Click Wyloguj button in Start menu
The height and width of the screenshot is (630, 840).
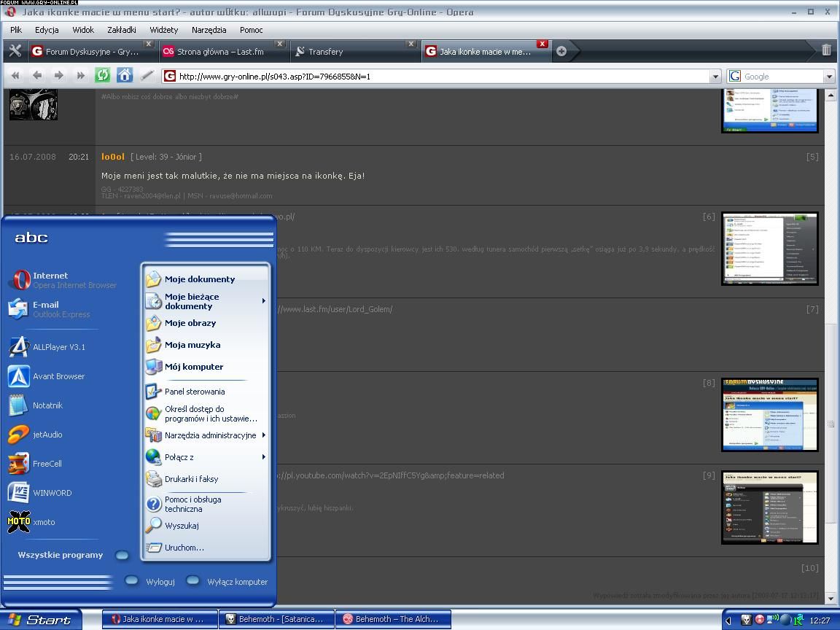pyautogui.click(x=152, y=582)
